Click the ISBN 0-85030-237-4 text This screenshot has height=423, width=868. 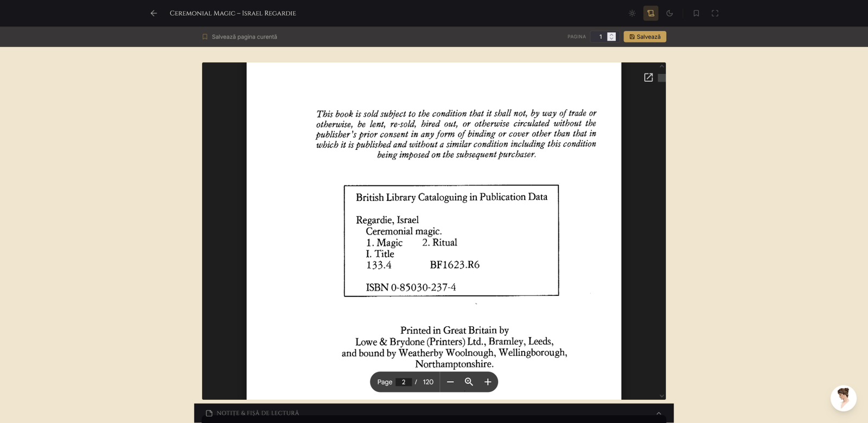411,287
